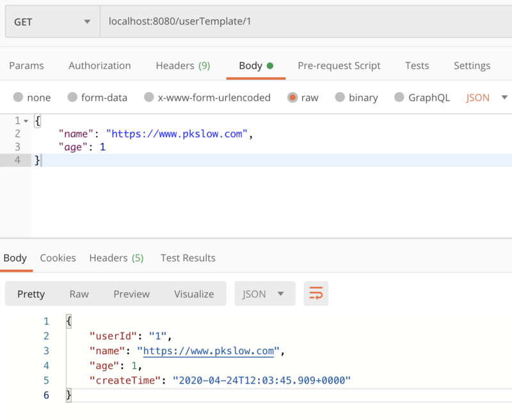
Task: Switch to the Params tab
Action: click(26, 65)
